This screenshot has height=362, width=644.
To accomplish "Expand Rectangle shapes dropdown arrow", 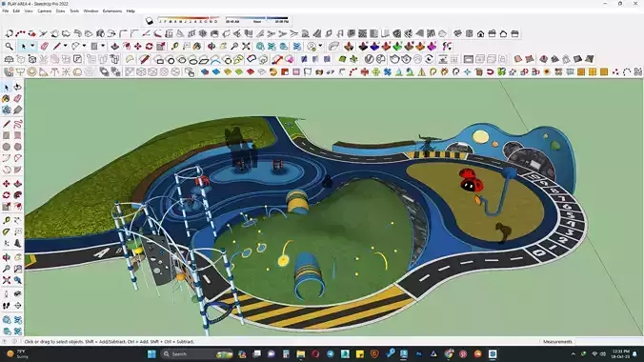I will [x=103, y=47].
